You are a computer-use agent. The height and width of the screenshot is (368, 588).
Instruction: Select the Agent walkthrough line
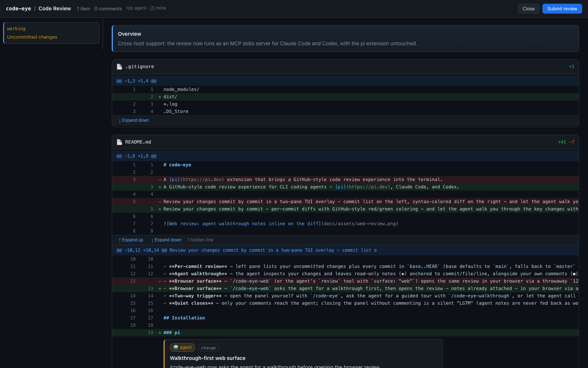(x=345, y=274)
